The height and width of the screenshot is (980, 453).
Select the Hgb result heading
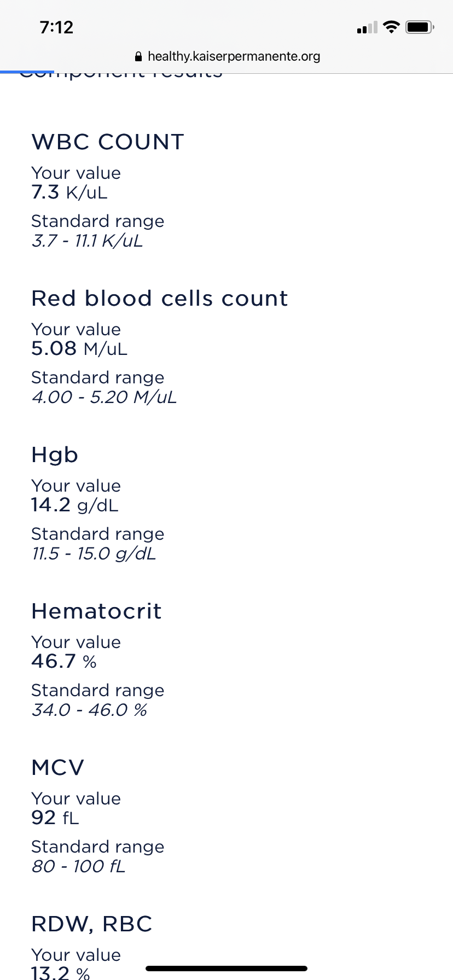tap(55, 455)
